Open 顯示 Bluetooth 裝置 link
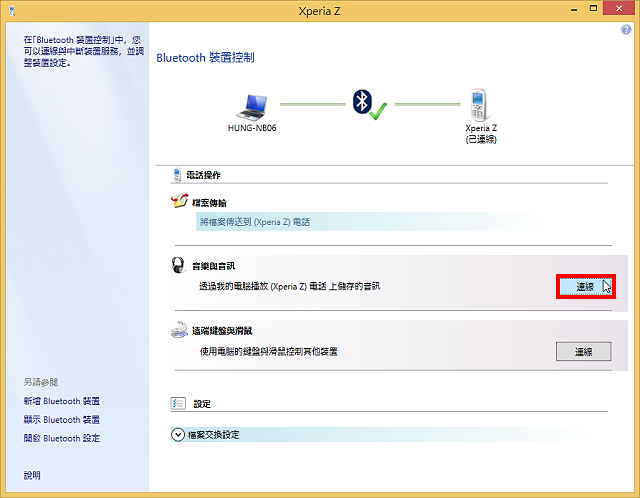This screenshot has height=498, width=640. tap(62, 420)
